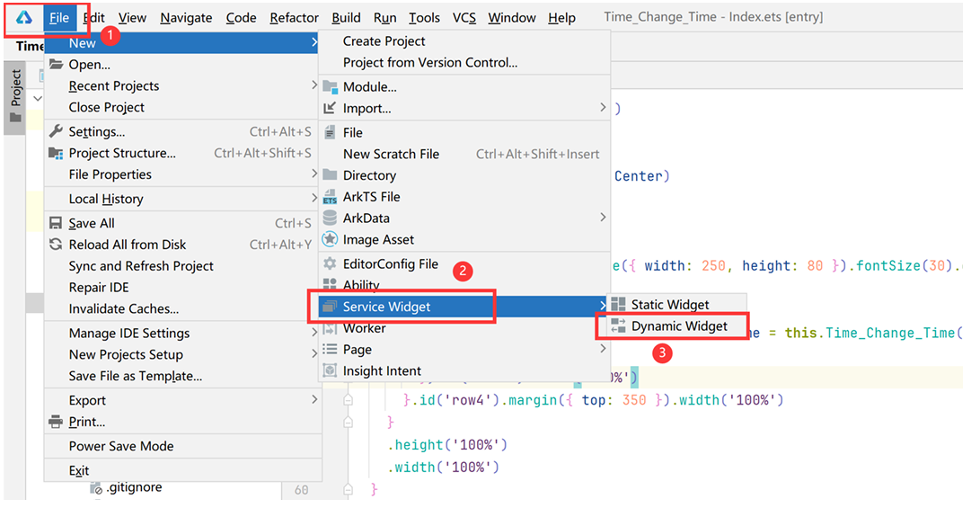Click the Reload All from Disk icon
The height and width of the screenshot is (508, 980).
pos(56,244)
